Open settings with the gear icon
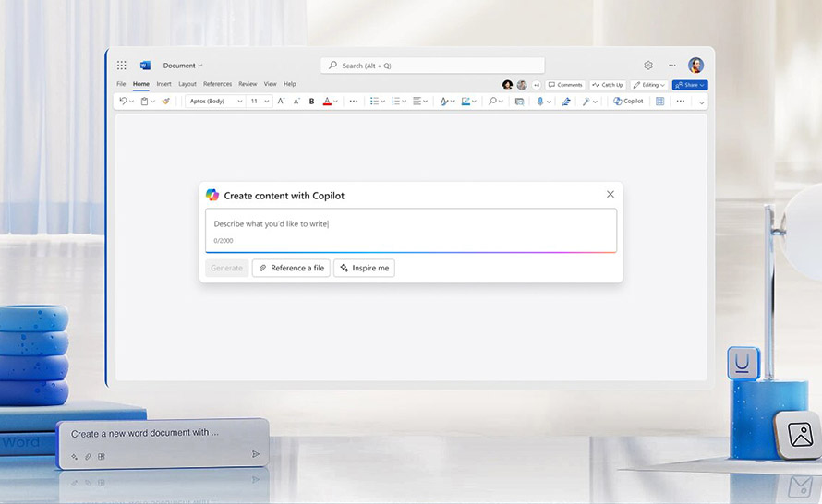Image resolution: width=822 pixels, height=504 pixels. 648,66
